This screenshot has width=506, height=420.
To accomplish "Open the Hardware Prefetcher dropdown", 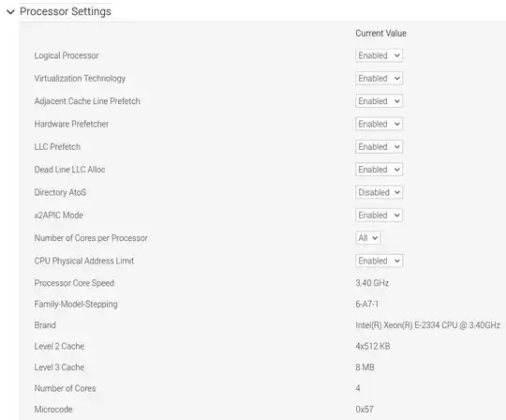I will coord(379,124).
